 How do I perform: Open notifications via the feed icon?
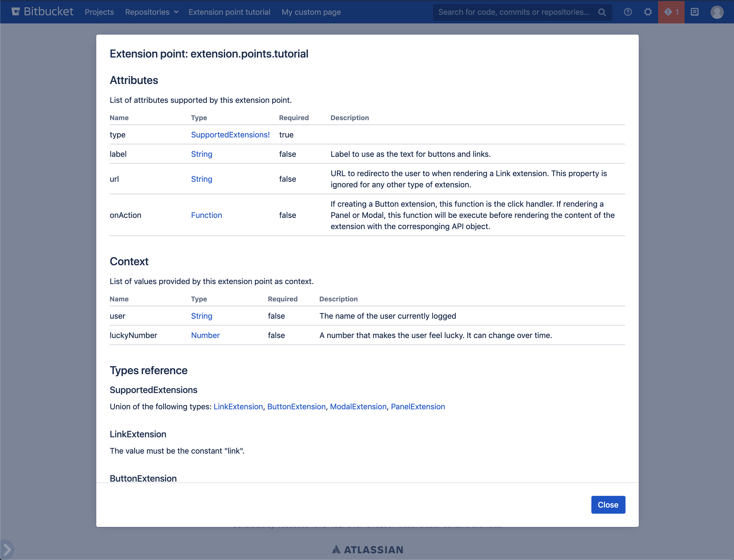tap(695, 12)
